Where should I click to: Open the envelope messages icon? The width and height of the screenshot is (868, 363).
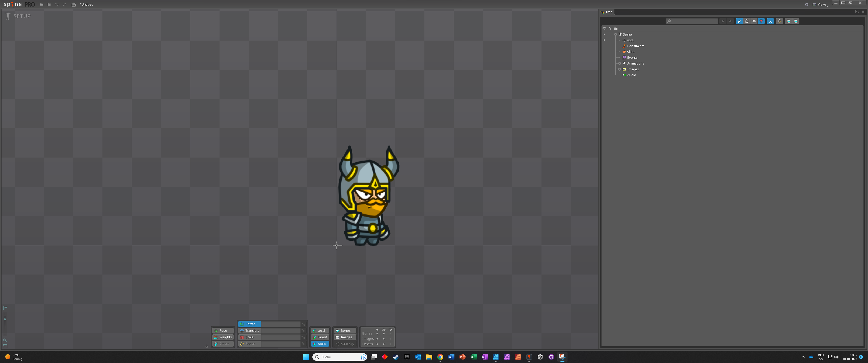pos(74,5)
